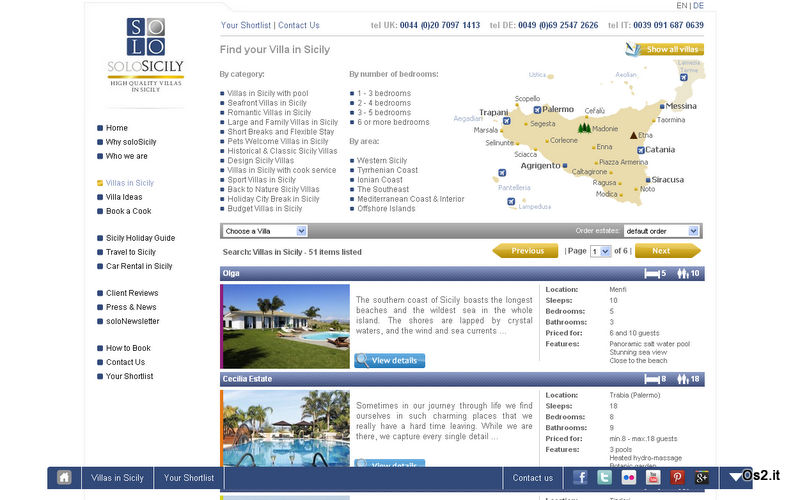Open the Order estates dropdown
Screen dimensions: 800x500
[661, 231]
